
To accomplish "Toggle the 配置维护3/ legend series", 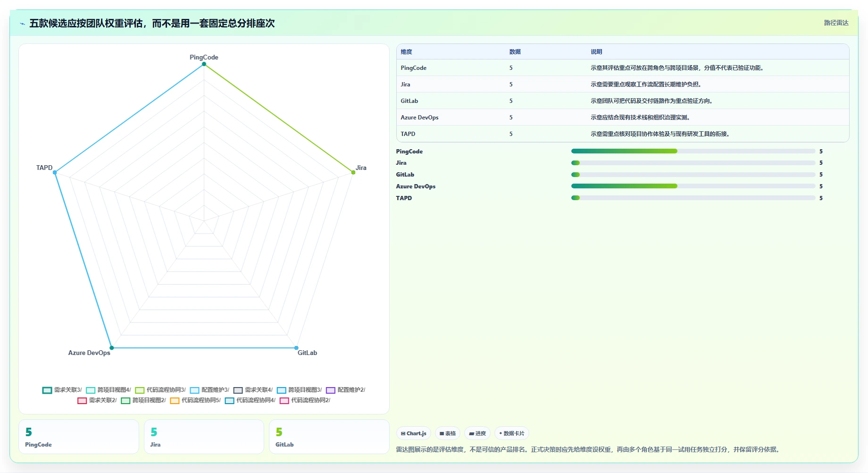I will 209,390.
